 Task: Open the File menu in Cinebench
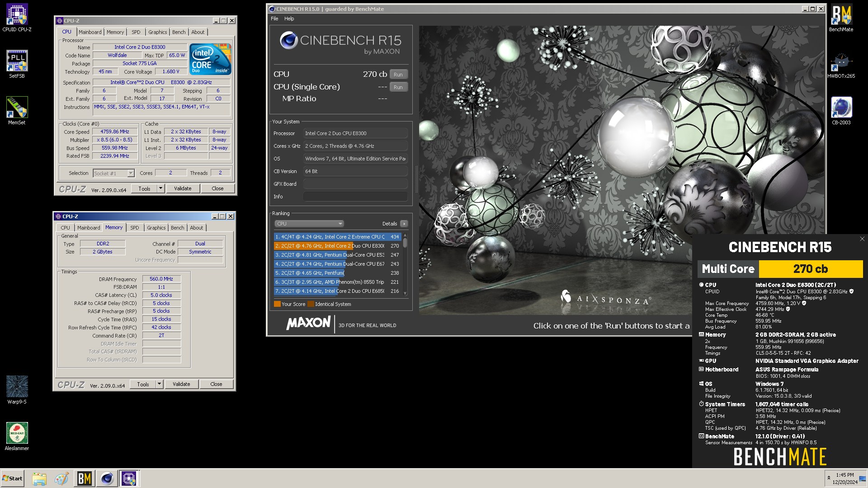point(274,19)
